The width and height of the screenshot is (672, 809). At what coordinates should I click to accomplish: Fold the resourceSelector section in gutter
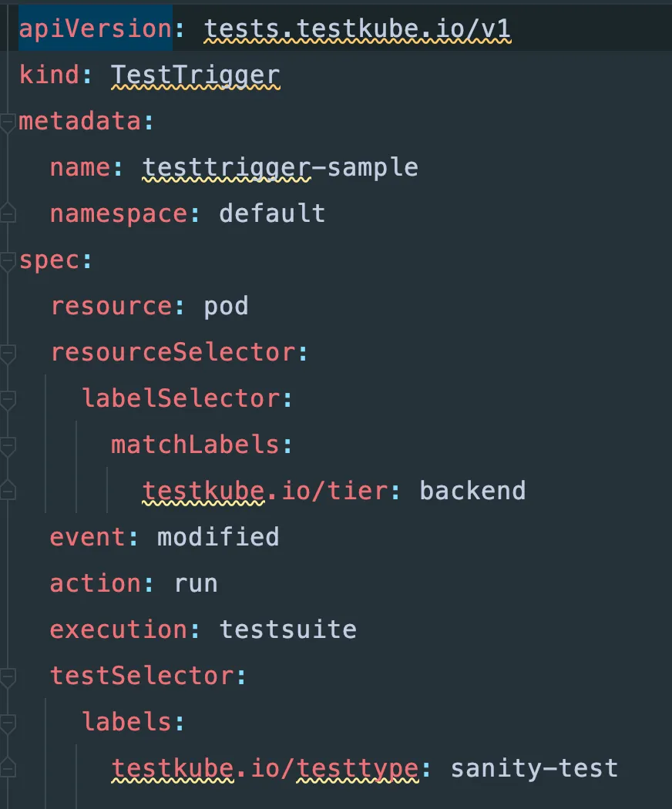7,354
